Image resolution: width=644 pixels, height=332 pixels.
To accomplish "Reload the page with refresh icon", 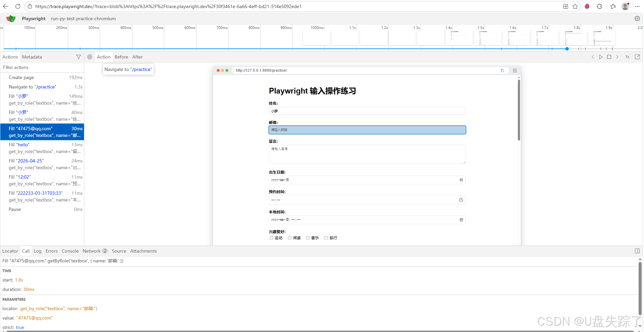I will click(18, 6).
